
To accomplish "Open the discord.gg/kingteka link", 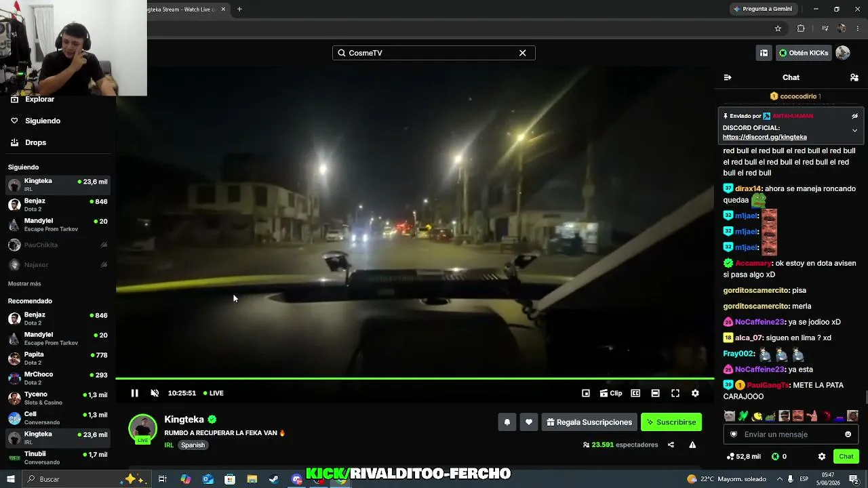I will coord(765,137).
